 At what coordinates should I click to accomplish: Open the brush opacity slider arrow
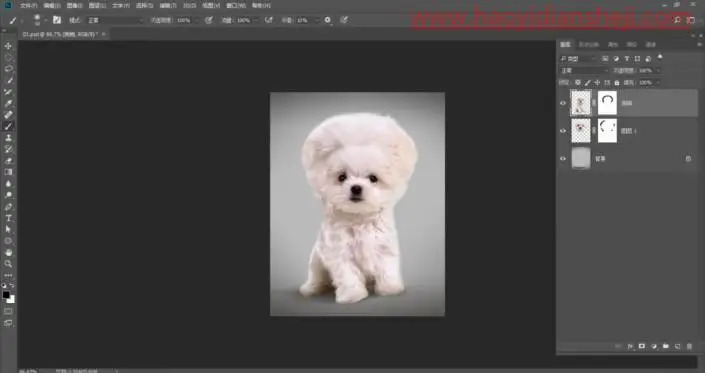pyautogui.click(x=196, y=20)
